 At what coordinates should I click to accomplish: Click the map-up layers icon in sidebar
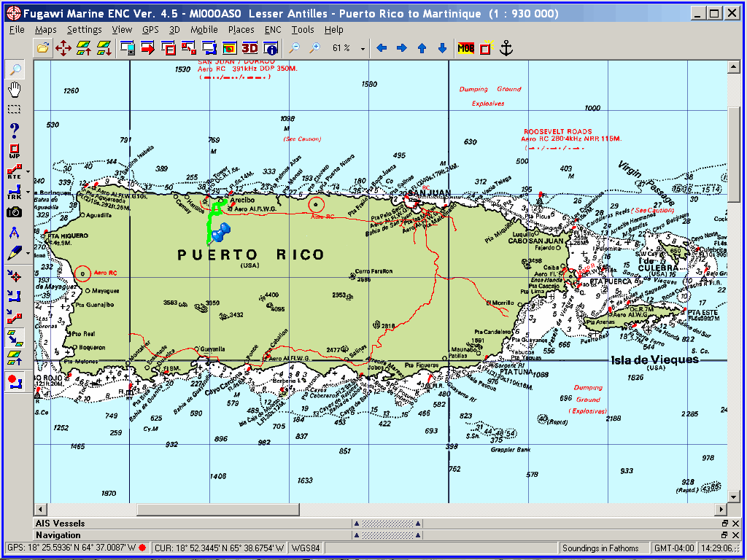pos(16,357)
